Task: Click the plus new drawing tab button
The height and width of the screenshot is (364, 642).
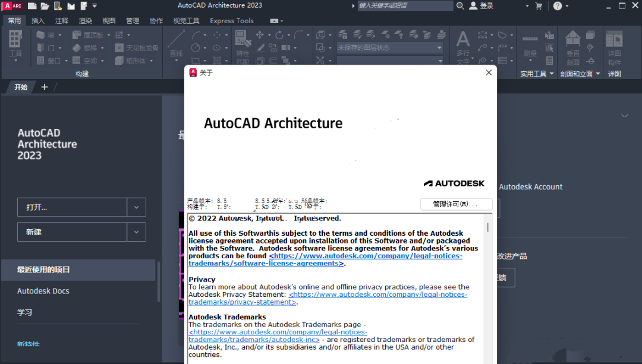Action: (x=45, y=87)
